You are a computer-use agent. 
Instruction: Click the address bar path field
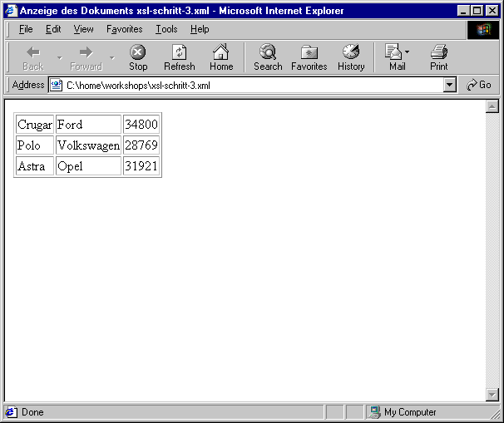[254, 86]
